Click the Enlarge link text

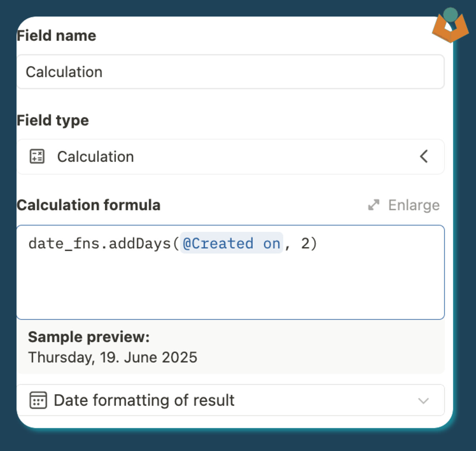414,205
